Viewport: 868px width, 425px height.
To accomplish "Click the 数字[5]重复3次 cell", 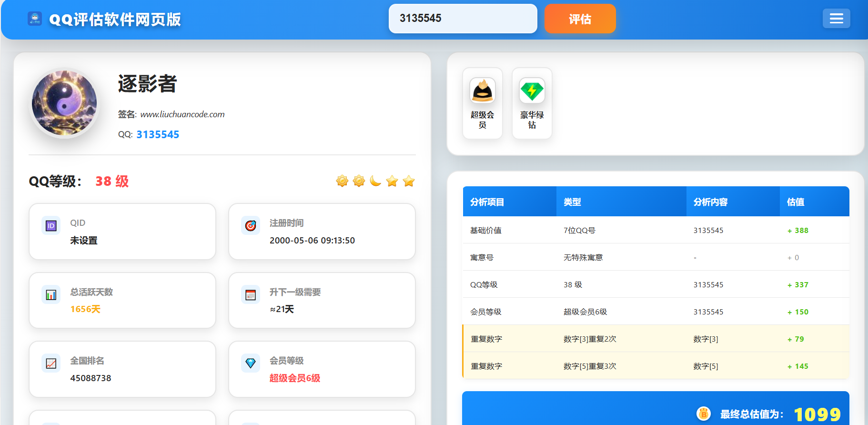I will [590, 366].
